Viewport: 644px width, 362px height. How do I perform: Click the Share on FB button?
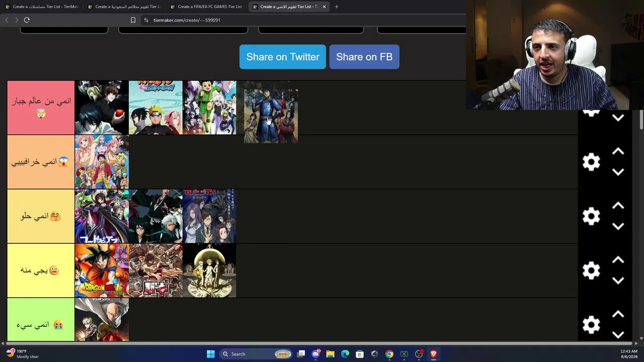click(364, 57)
